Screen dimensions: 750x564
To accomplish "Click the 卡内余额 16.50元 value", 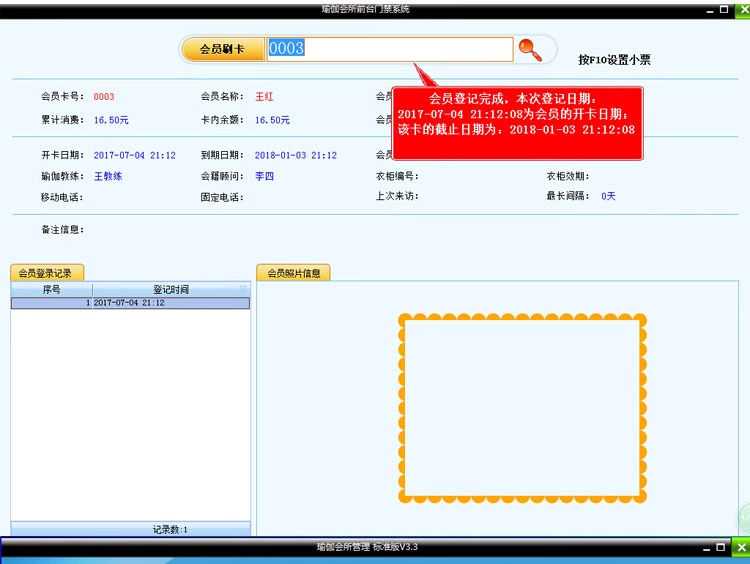I will pos(272,120).
